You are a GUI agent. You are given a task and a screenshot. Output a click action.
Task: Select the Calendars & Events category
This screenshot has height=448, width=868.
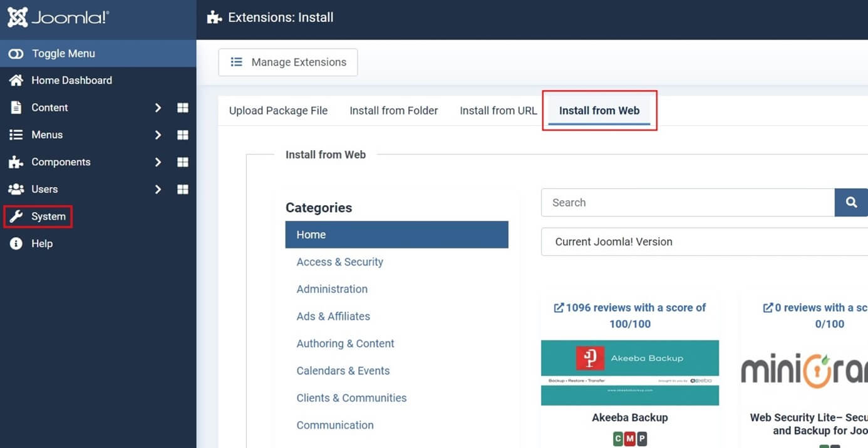[343, 371]
